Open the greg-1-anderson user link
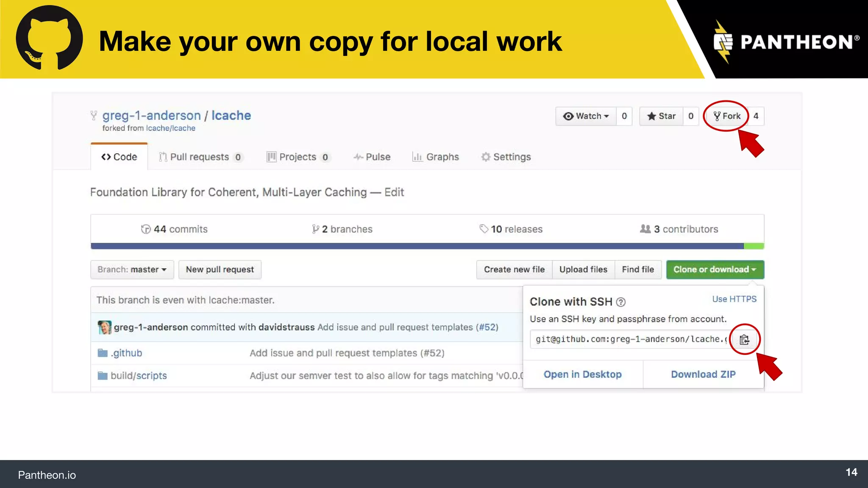Image resolution: width=868 pixels, height=488 pixels. pos(151,115)
